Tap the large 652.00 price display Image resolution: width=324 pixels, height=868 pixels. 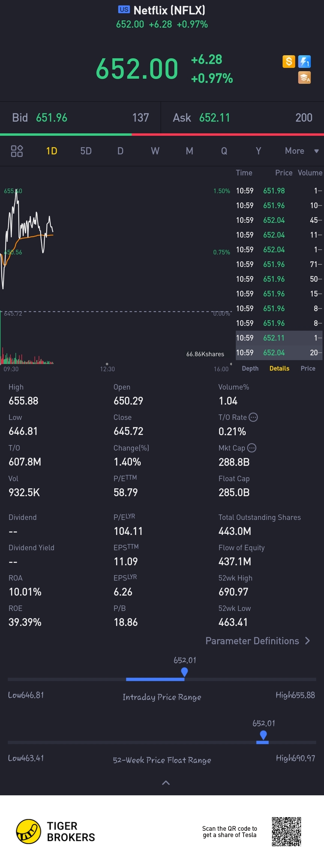point(137,69)
